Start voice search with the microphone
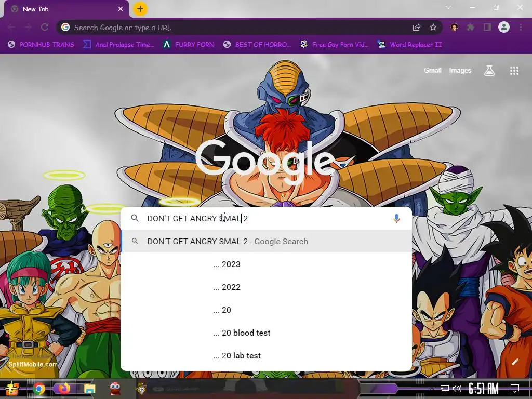Image resolution: width=532 pixels, height=399 pixels. pos(396,219)
